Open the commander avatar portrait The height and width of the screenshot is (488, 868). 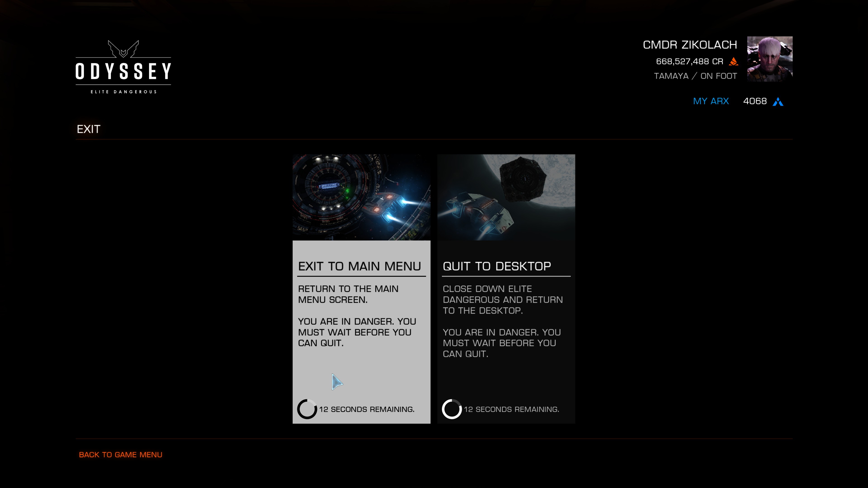coord(770,59)
